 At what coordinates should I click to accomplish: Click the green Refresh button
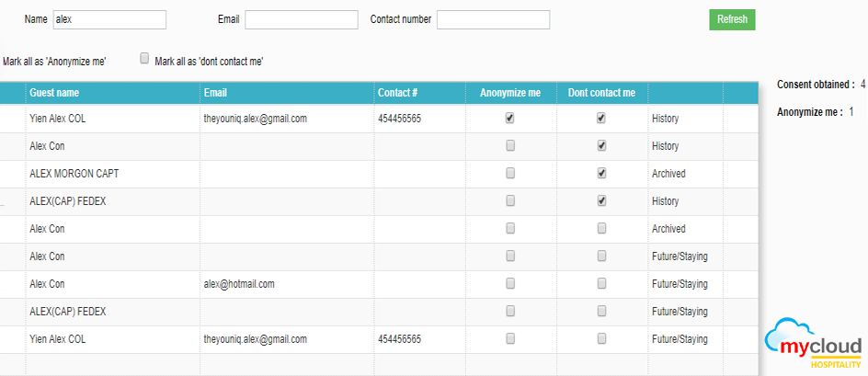tap(732, 20)
